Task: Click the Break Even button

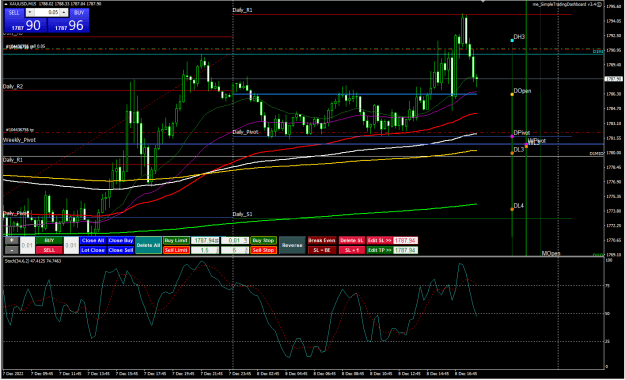Action: pos(322,240)
